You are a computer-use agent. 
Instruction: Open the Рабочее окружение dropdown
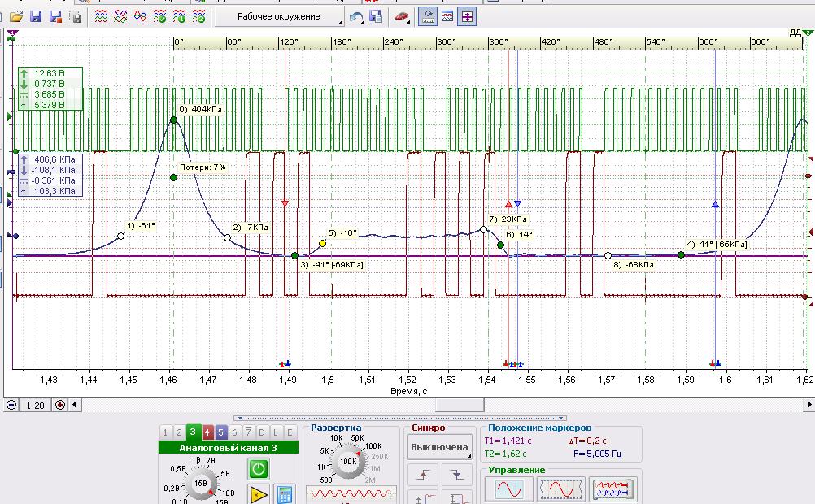point(279,16)
